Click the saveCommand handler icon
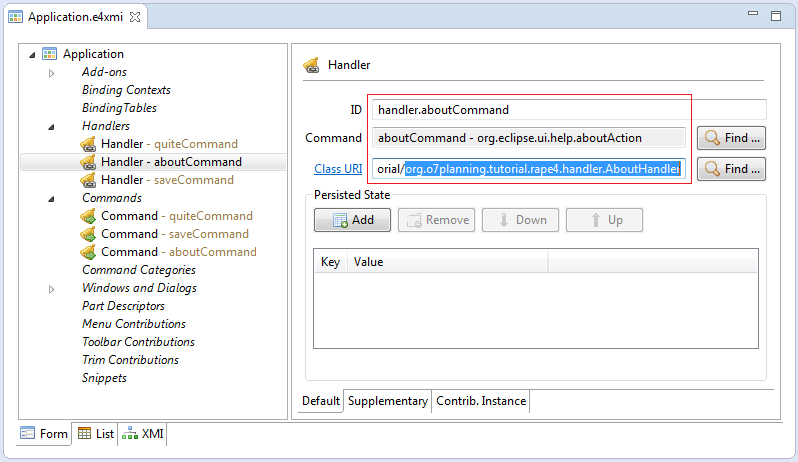This screenshot has width=798, height=462. pyautogui.click(x=88, y=180)
